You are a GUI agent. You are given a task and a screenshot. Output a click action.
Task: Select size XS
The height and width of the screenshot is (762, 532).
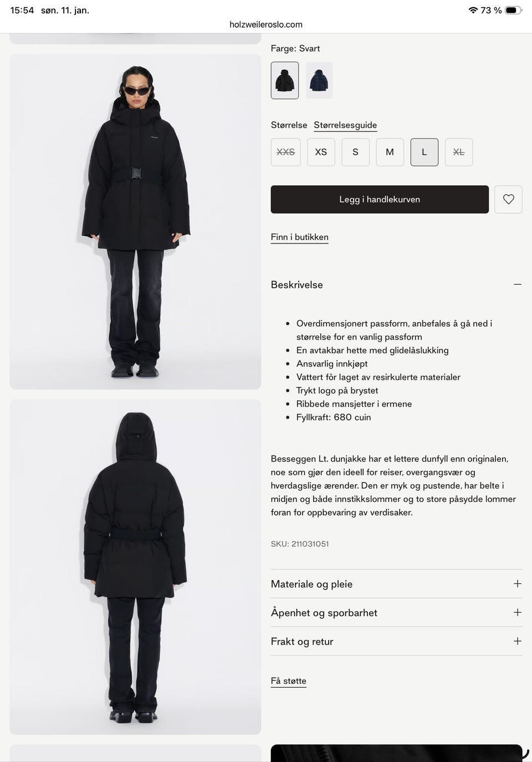point(321,152)
